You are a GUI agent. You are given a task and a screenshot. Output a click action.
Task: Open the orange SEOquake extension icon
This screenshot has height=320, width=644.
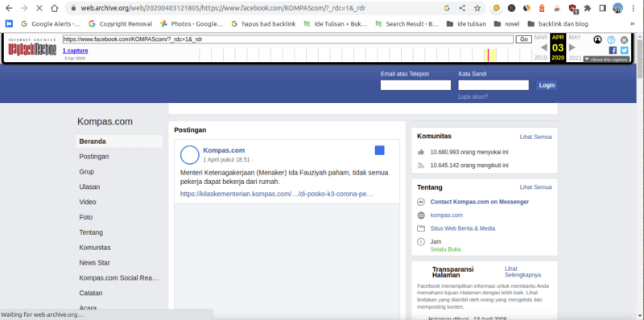[x=497, y=8]
